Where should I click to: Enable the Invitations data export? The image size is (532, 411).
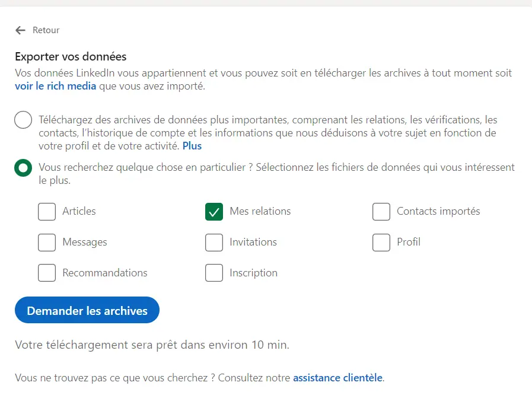point(214,242)
